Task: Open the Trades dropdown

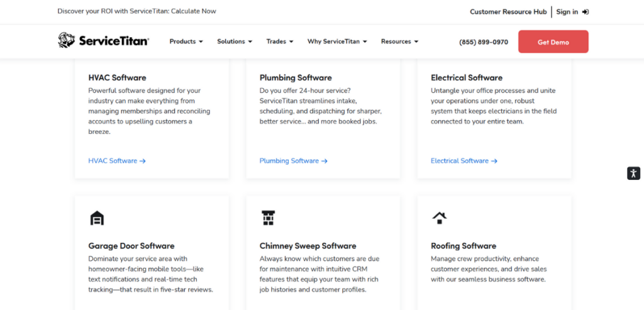Action: [280, 42]
